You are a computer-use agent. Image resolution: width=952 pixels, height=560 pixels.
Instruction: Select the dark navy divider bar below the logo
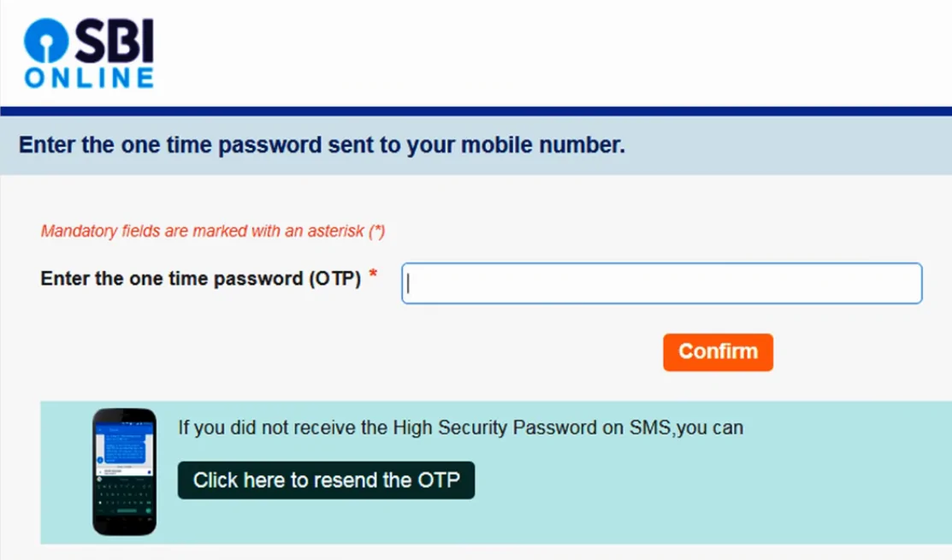coord(476,109)
